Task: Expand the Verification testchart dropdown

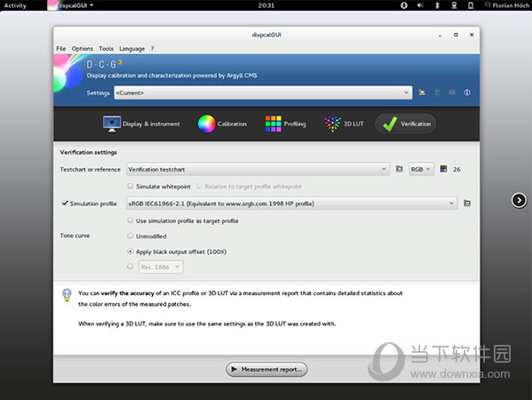Action: point(258,169)
